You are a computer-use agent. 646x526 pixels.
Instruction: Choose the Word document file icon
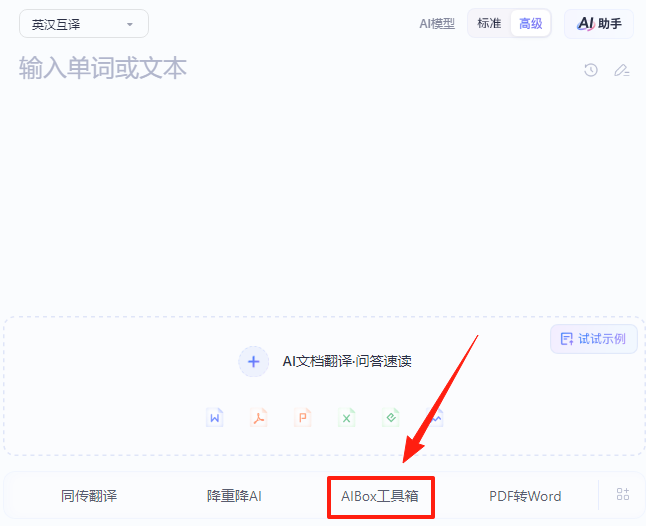pyautogui.click(x=215, y=418)
